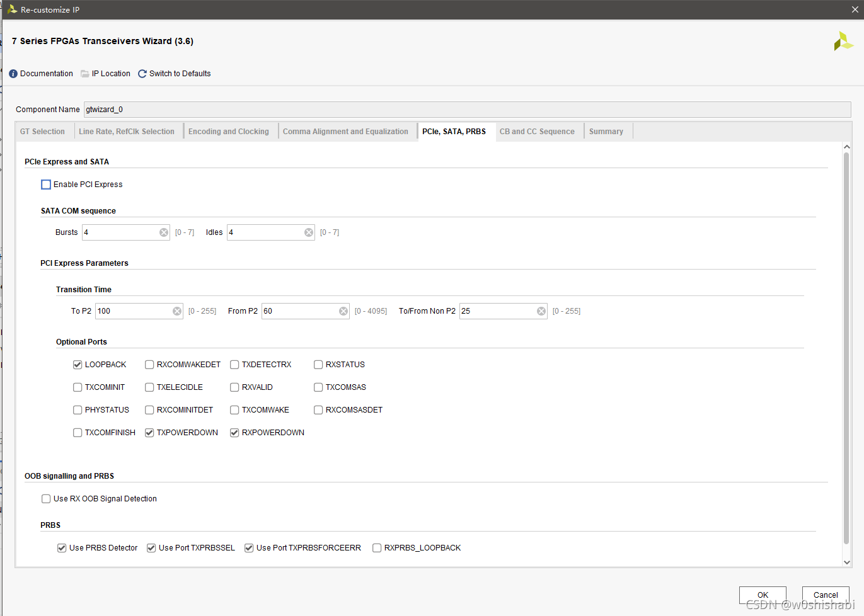Open the Documentation info icon
864x616 pixels.
point(13,74)
